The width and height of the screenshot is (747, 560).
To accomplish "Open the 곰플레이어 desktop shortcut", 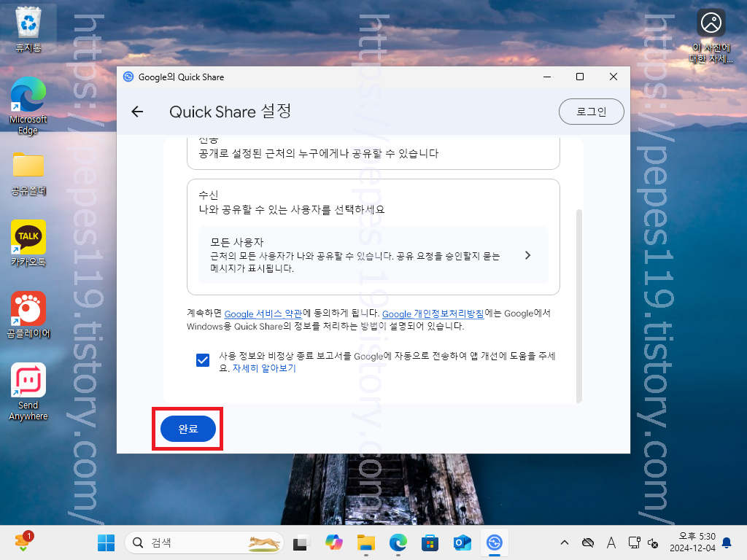I will 28,315.
